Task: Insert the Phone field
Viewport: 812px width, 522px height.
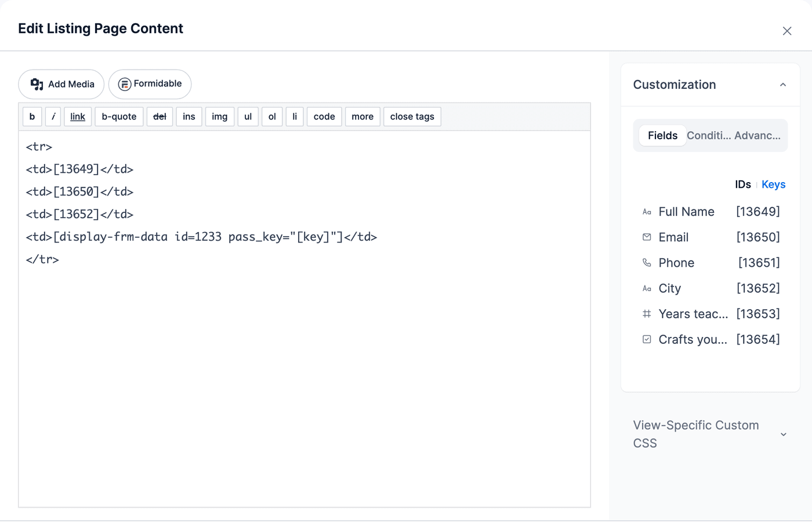Action: click(x=710, y=263)
